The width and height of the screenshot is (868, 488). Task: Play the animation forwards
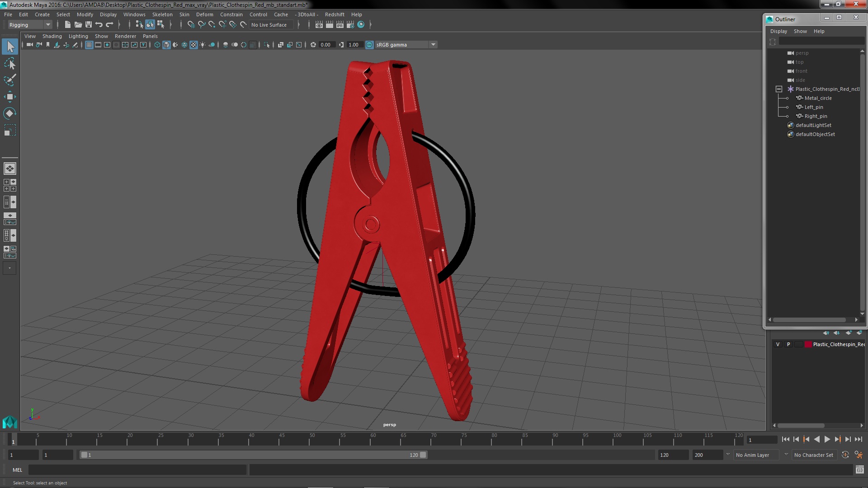click(x=827, y=439)
